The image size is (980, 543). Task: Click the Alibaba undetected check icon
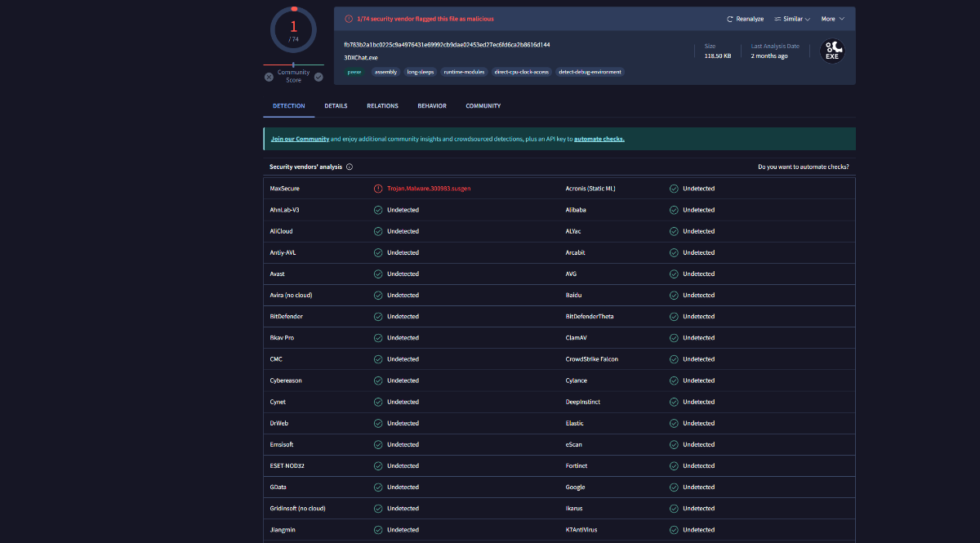tap(674, 210)
